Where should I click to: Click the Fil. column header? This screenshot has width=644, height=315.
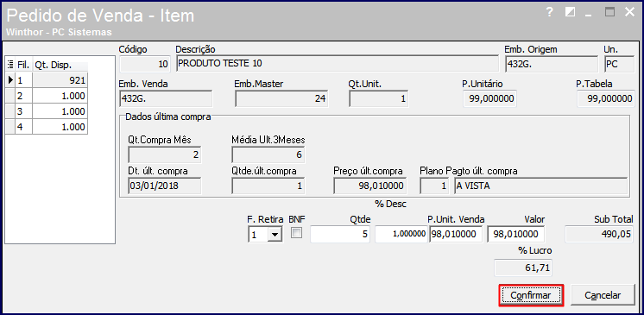point(24,65)
